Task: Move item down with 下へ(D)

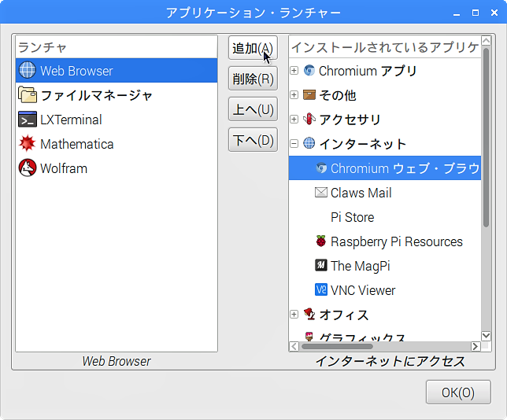Action: coord(253,140)
